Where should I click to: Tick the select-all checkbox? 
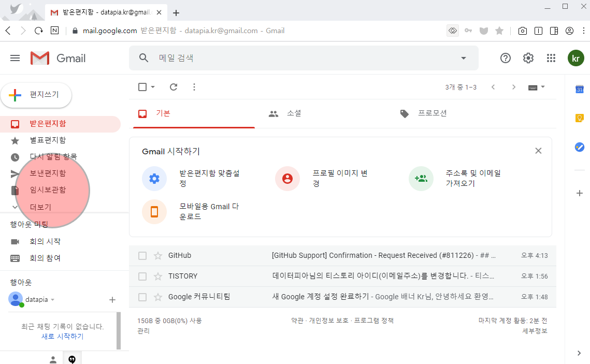point(142,87)
